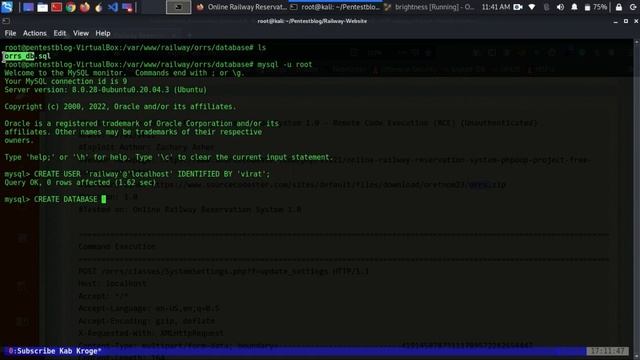Click the logout power icon
The width and height of the screenshot is (640, 360).
point(633,7)
